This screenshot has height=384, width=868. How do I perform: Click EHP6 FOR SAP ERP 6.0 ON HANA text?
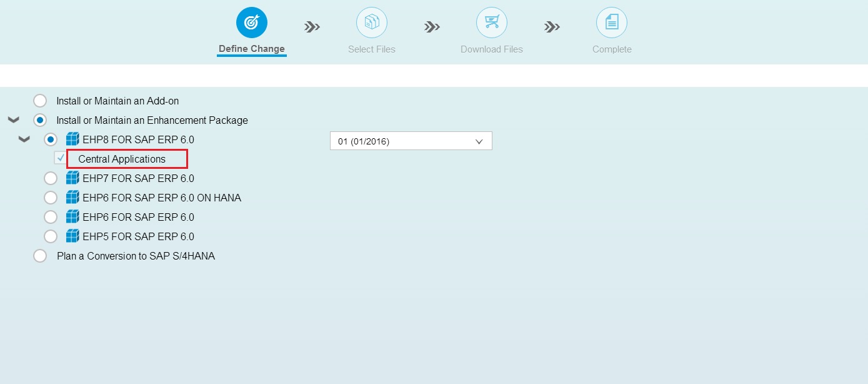click(x=162, y=198)
